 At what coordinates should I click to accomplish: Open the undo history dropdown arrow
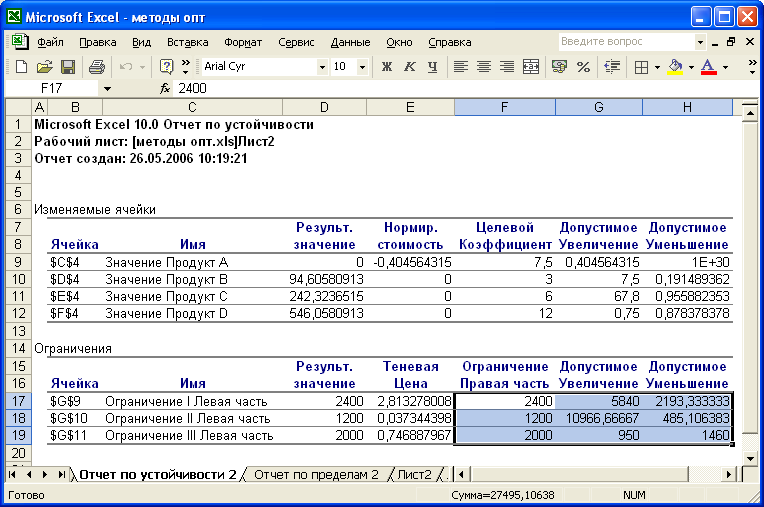click(x=142, y=67)
